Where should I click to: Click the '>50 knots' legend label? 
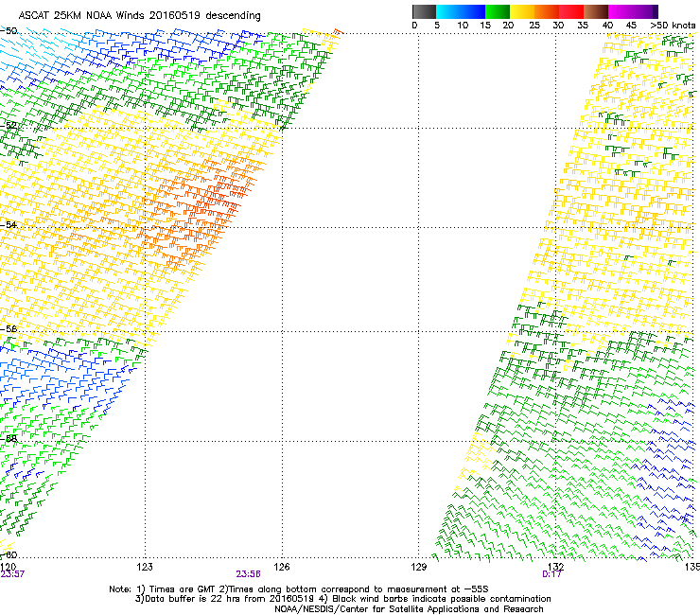pos(673,26)
